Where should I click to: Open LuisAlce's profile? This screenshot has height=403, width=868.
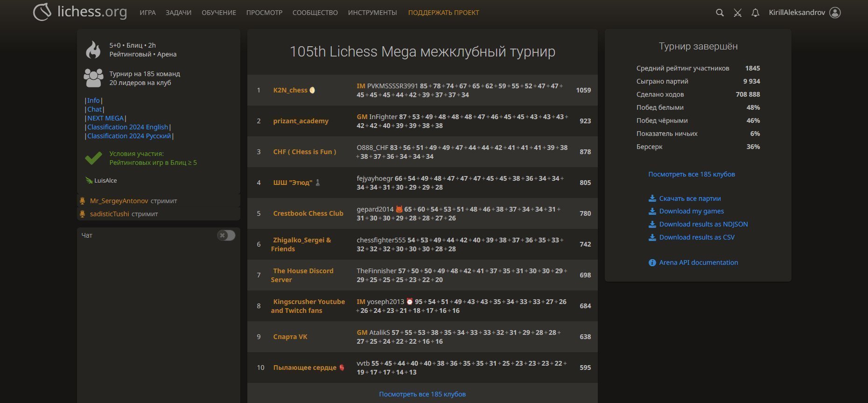[105, 180]
